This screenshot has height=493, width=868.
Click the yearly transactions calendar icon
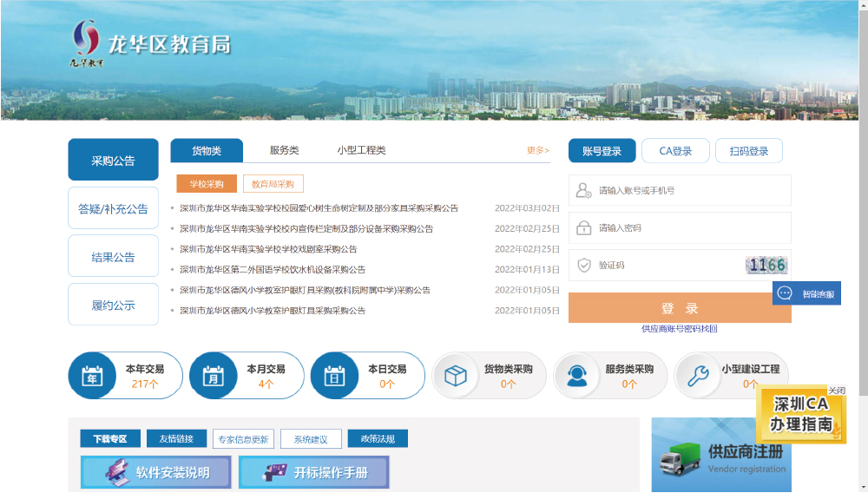(x=92, y=376)
